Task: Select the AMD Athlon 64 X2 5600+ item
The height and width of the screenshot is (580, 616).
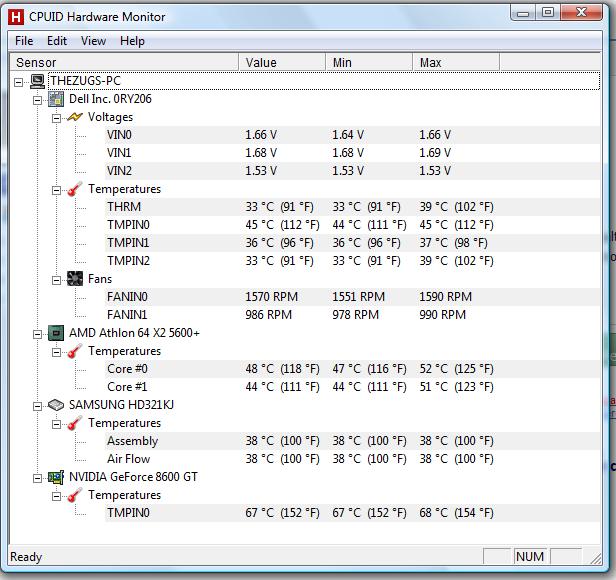Action: pos(134,333)
